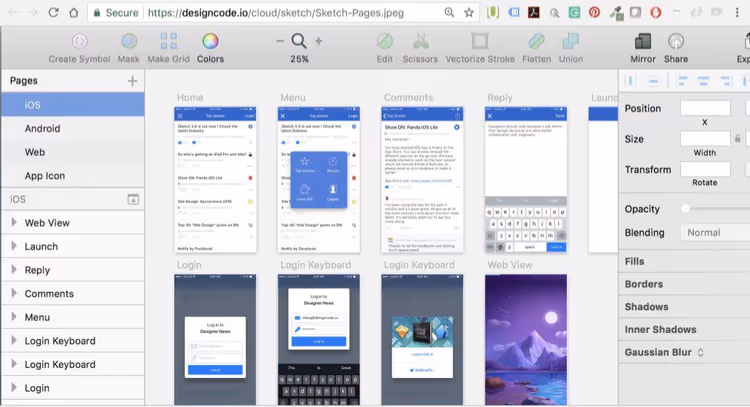The image size is (750, 407).
Task: Open the Mirror tool
Action: click(643, 48)
